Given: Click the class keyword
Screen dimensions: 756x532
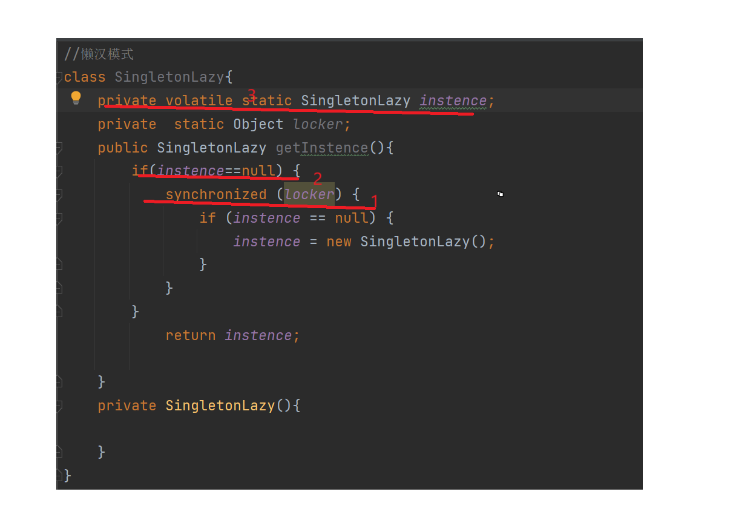Looking at the screenshot, I should [x=85, y=77].
